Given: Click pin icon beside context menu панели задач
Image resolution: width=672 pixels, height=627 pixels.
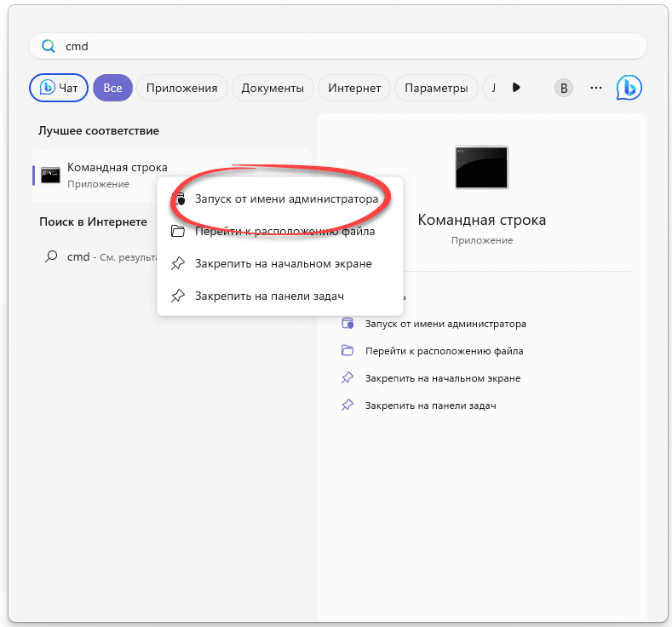Looking at the screenshot, I should [x=178, y=296].
